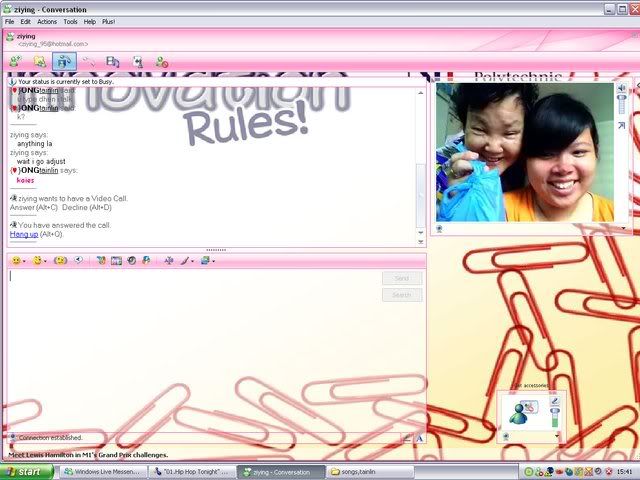Click the Hang up link
This screenshot has height=480, width=640.
(x=24, y=234)
